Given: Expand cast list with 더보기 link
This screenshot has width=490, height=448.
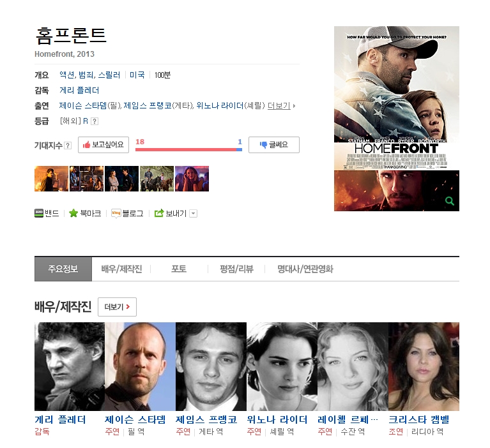Looking at the screenshot, I should (279, 106).
